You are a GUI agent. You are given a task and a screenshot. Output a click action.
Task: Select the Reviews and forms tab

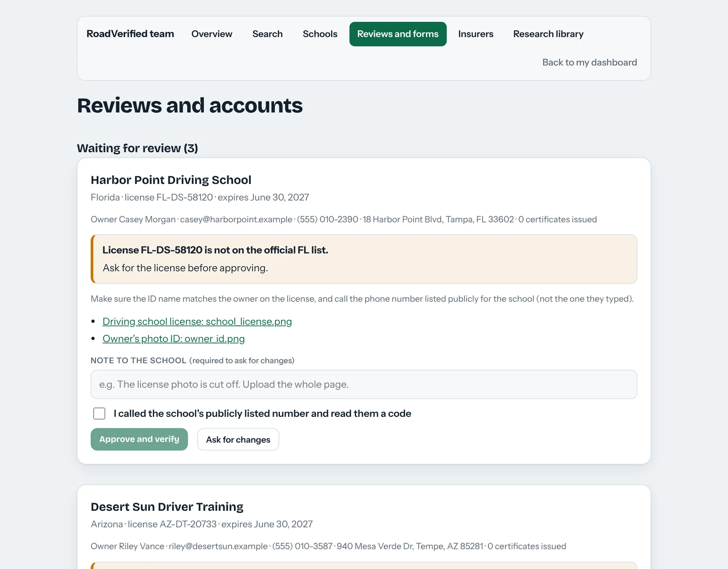point(398,34)
